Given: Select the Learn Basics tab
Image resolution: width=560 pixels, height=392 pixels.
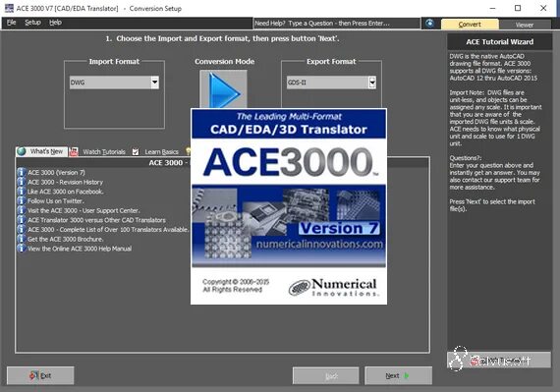Looking at the screenshot, I should pos(161,152).
